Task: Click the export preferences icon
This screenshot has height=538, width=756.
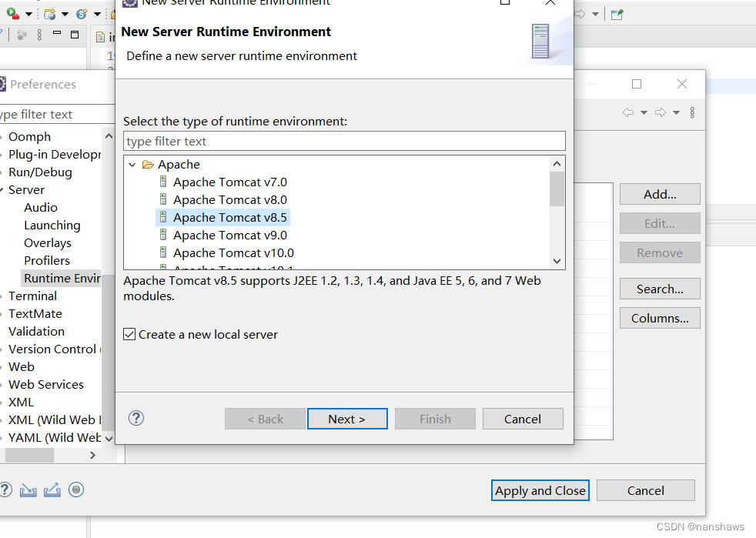Action: [52, 490]
